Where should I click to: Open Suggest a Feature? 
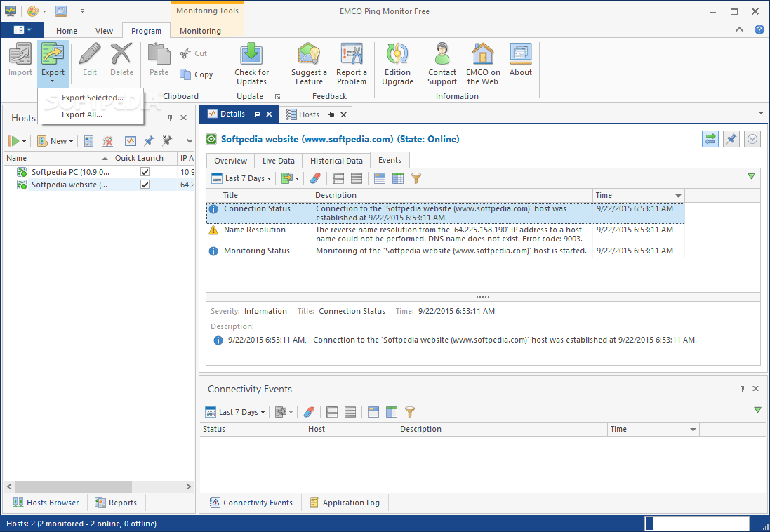click(309, 64)
